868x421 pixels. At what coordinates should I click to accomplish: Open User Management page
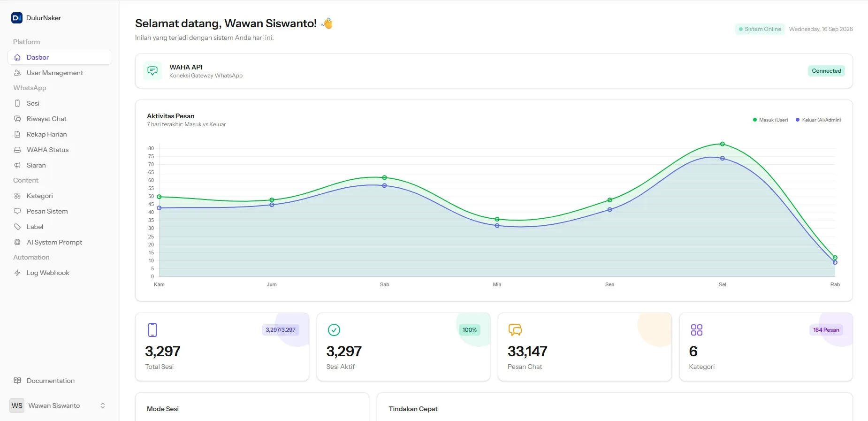60,73
